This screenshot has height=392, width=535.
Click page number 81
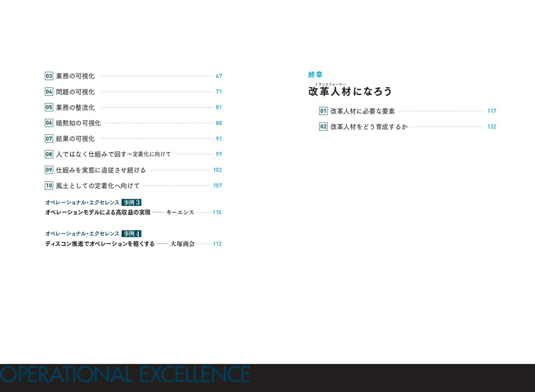pyautogui.click(x=219, y=107)
